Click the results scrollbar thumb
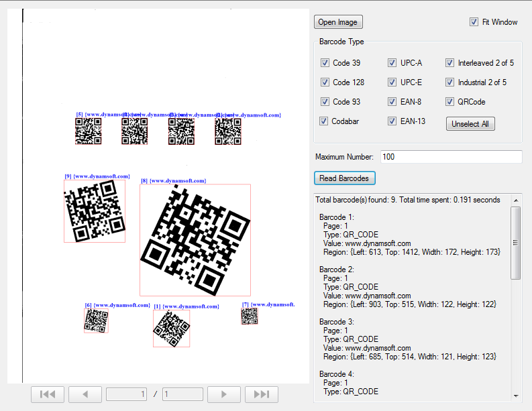The height and width of the screenshot is (411, 532). pyautogui.click(x=516, y=243)
